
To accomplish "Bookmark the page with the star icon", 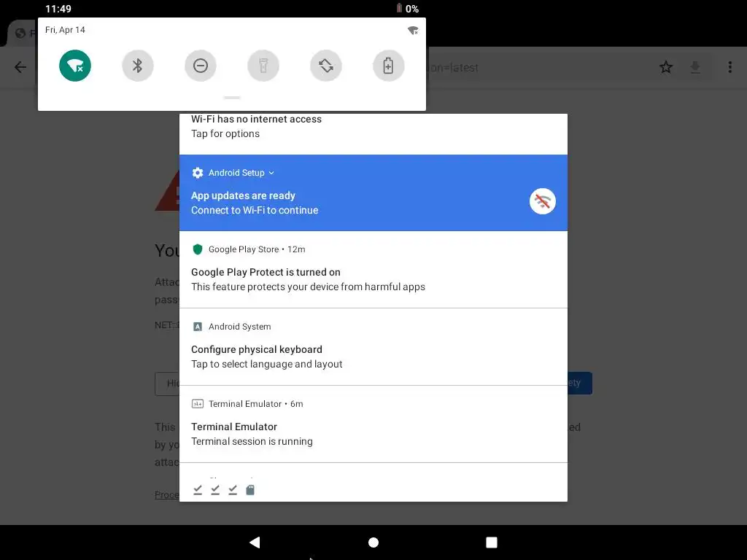I will click(x=666, y=67).
